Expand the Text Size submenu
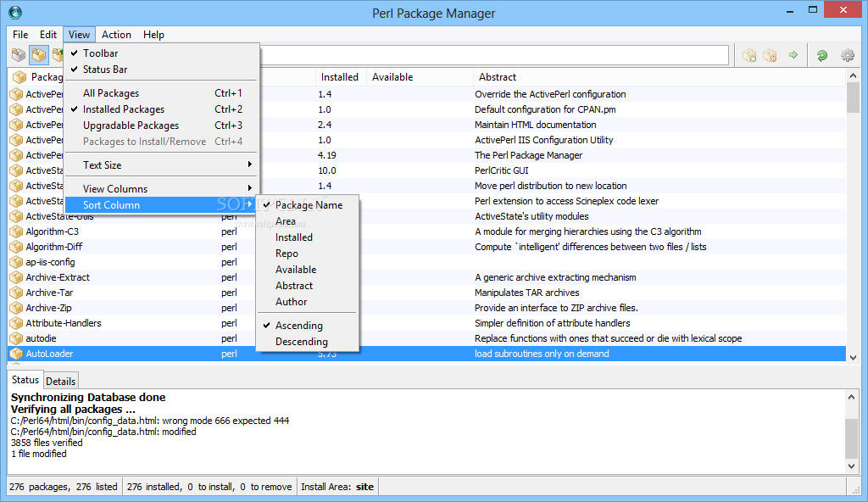Image resolution: width=868 pixels, height=502 pixels. [x=162, y=165]
